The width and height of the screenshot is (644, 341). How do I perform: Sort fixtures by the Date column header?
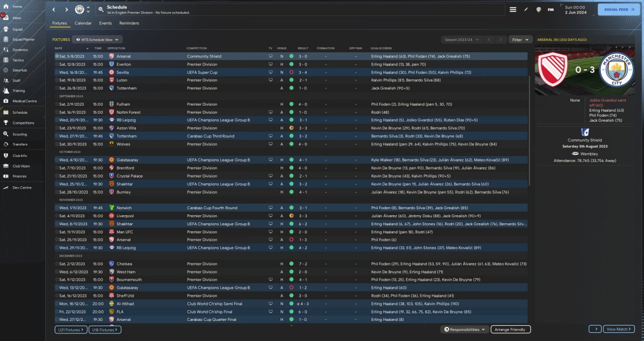coord(59,48)
